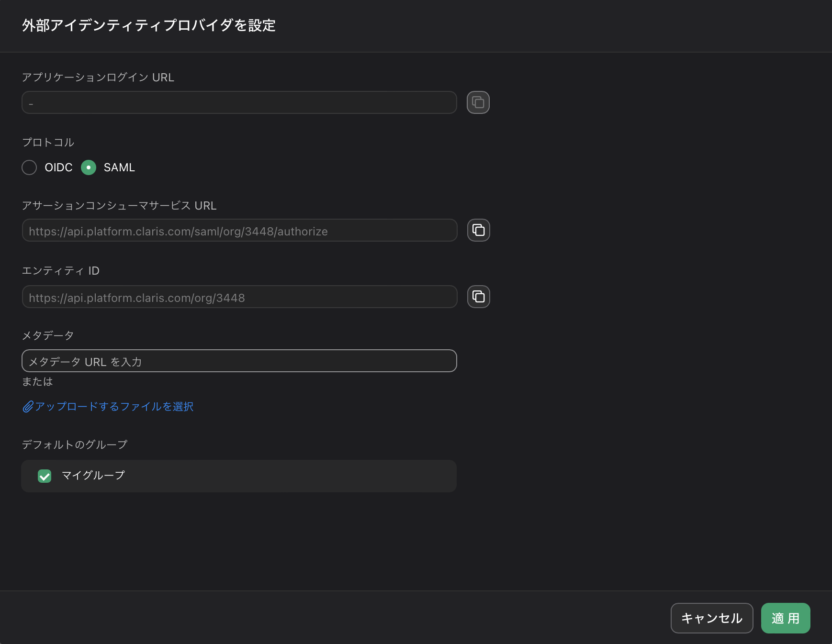Click the メタデータ section label
Image resolution: width=832 pixels, height=644 pixels.
[47, 335]
